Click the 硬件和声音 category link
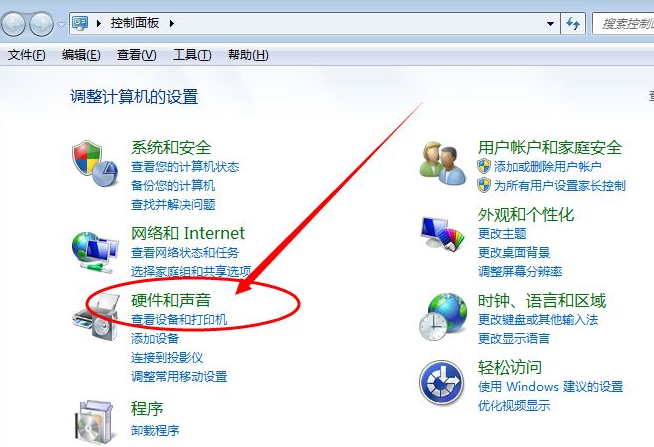The height and width of the screenshot is (447, 654). click(x=171, y=300)
